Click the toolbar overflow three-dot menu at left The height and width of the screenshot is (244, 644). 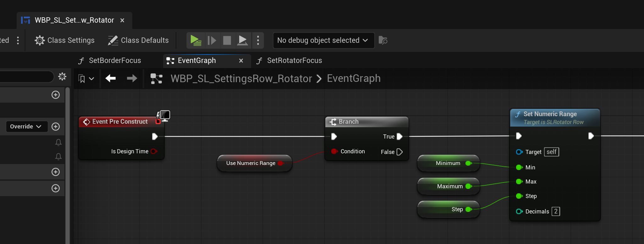click(x=18, y=40)
